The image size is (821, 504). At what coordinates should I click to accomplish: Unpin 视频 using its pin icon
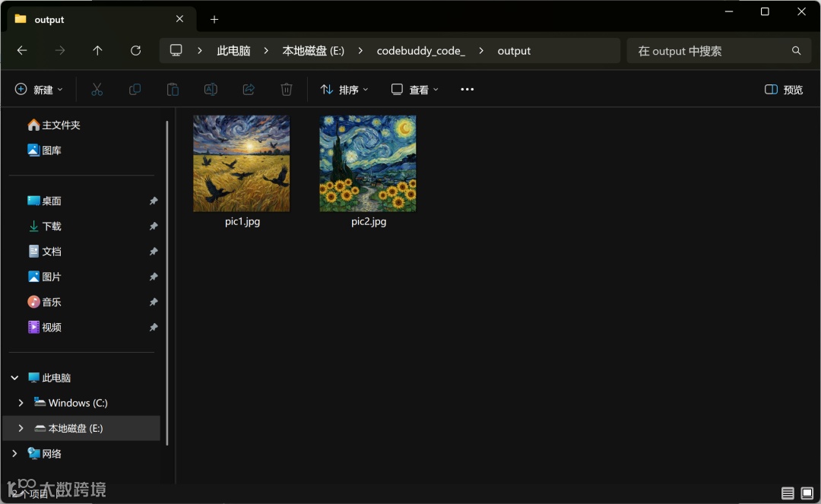click(154, 327)
